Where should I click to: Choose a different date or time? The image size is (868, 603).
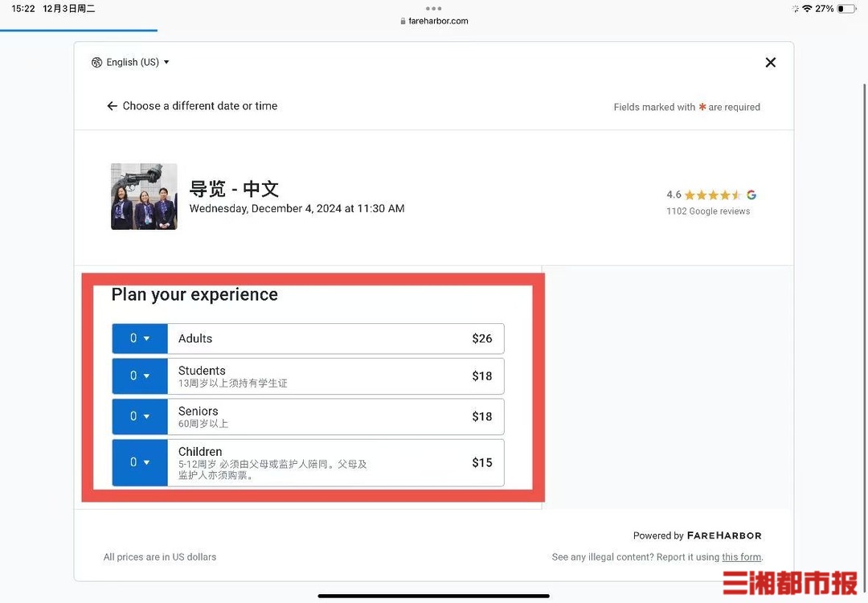199,106
